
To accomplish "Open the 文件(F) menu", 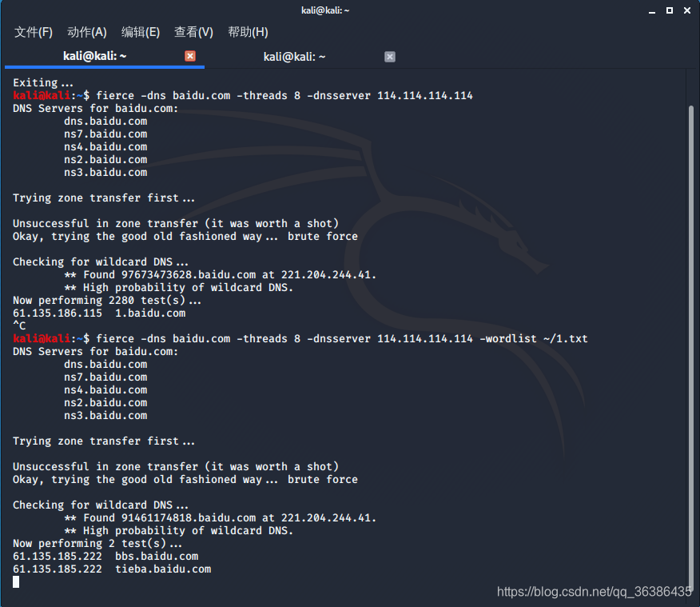I will coord(34,32).
